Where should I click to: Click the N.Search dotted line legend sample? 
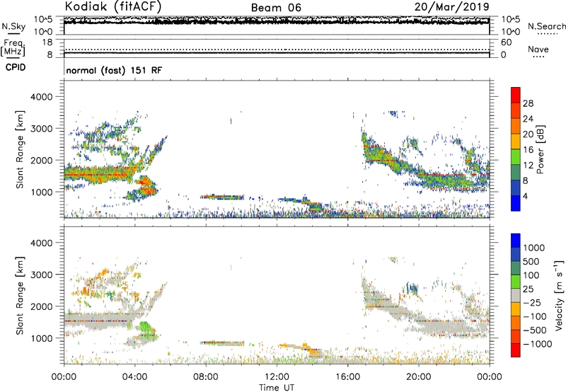(545, 33)
